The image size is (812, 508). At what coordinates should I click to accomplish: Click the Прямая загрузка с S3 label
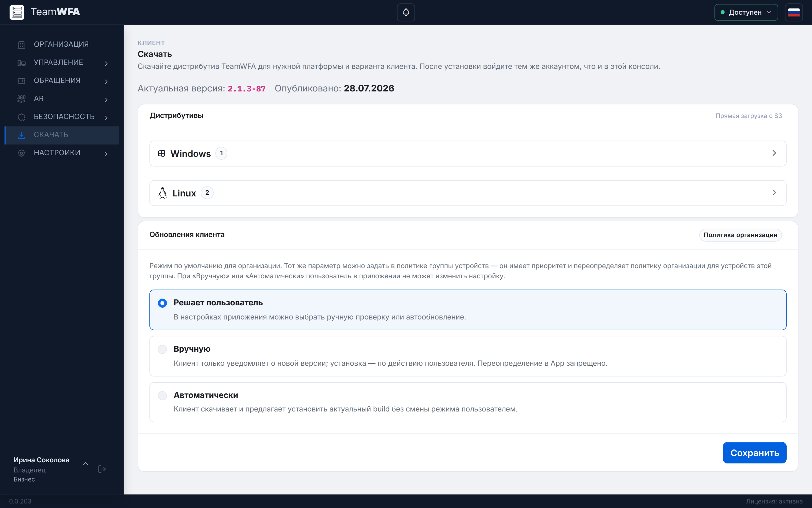point(749,116)
